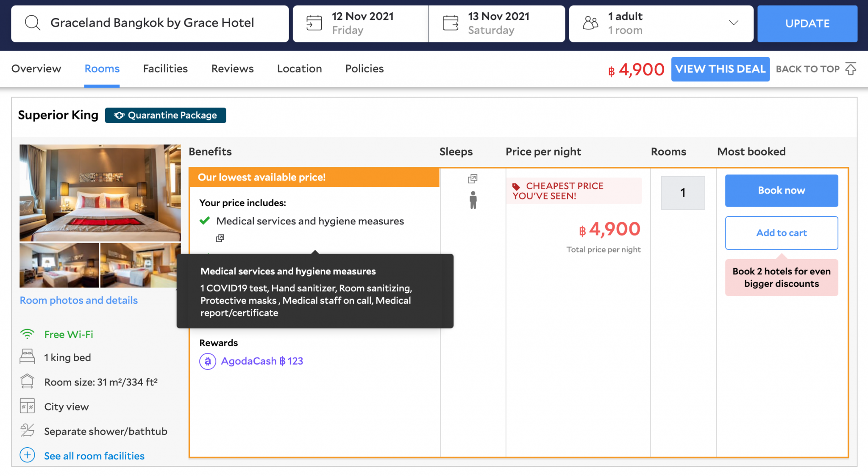Open the 13 Nov 2021 check-out date picker
Image resolution: width=868 pixels, height=476 pixels.
(x=497, y=23)
